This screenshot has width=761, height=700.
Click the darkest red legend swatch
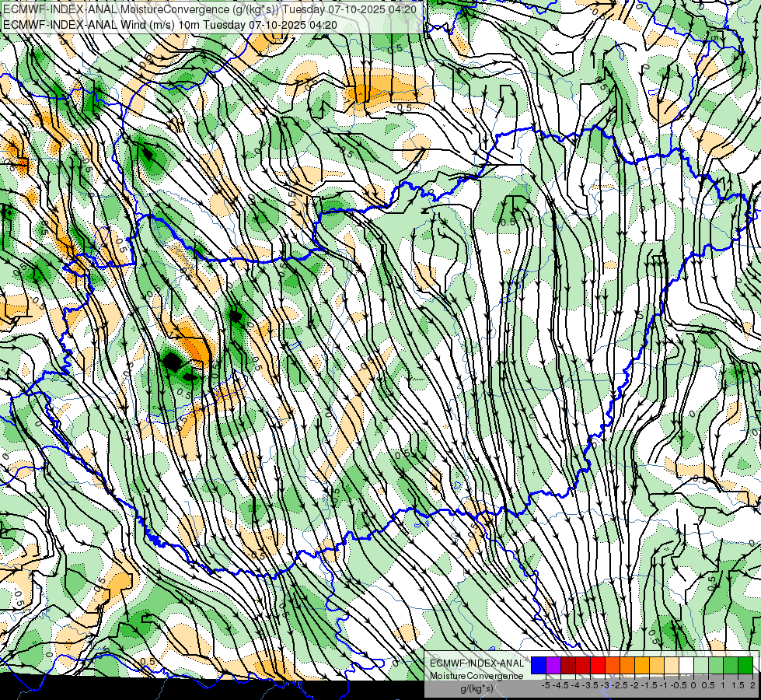(568, 665)
